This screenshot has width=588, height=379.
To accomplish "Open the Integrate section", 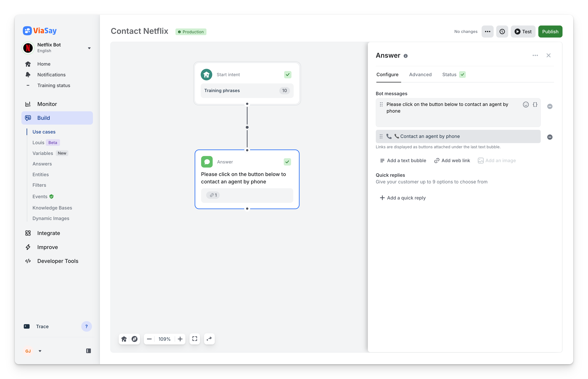I will 49,233.
